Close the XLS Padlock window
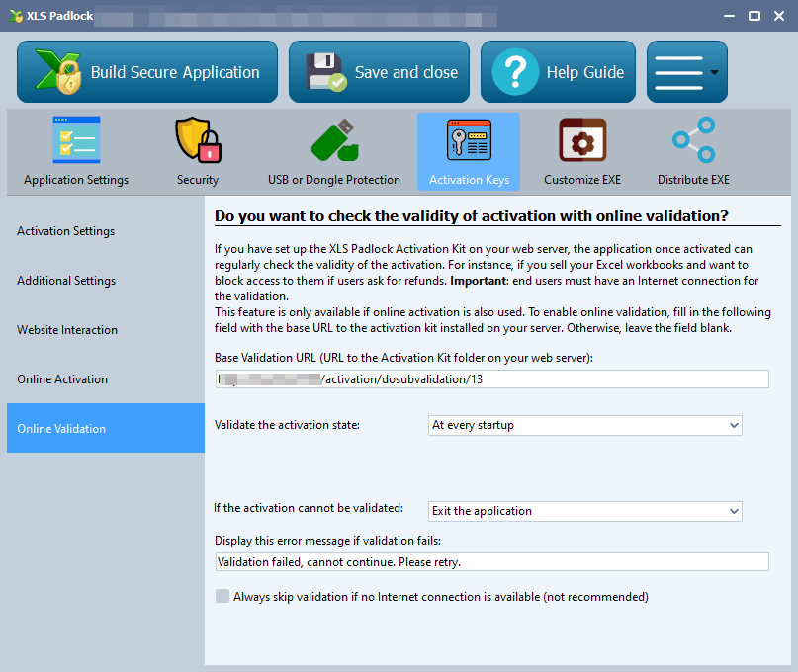798x672 pixels. tap(779, 16)
